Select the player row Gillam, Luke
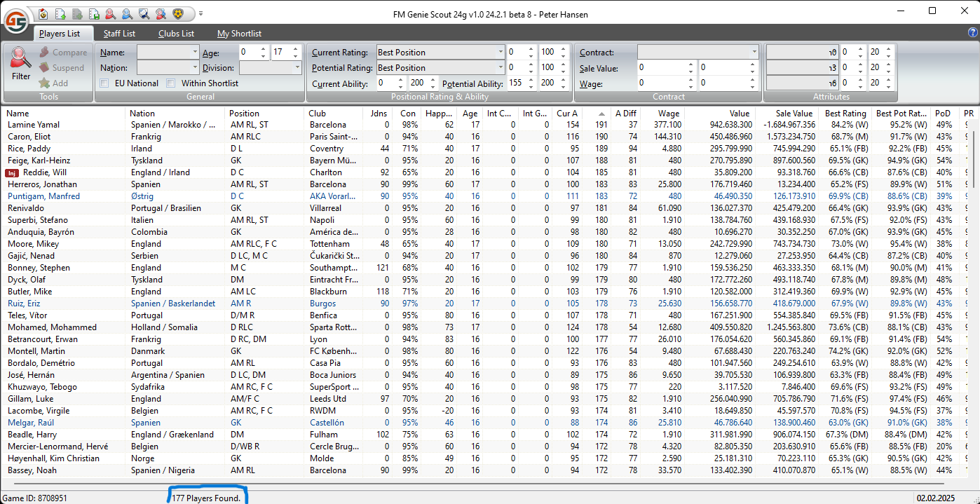 point(484,399)
